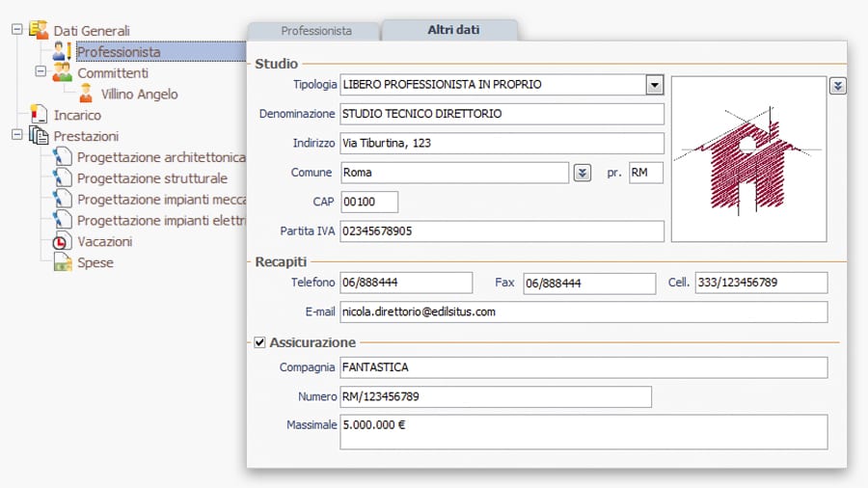Collapse the Prestazioni tree node
Screen dimensions: 868x488
17,136
